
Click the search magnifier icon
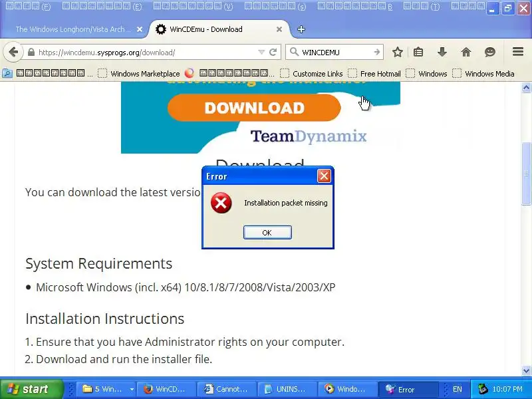[294, 52]
